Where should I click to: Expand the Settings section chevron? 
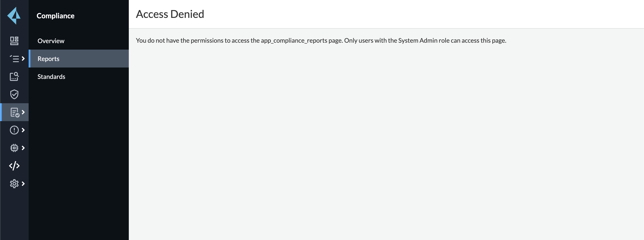24,183
